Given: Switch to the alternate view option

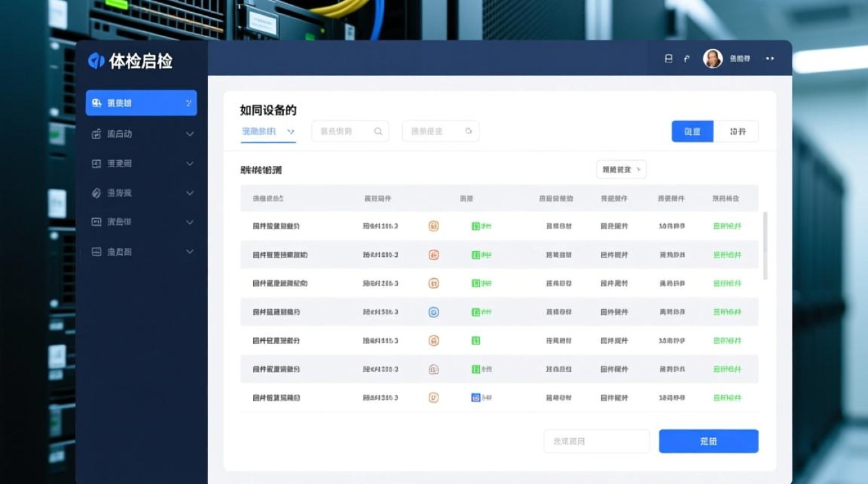Looking at the screenshot, I should (737, 131).
